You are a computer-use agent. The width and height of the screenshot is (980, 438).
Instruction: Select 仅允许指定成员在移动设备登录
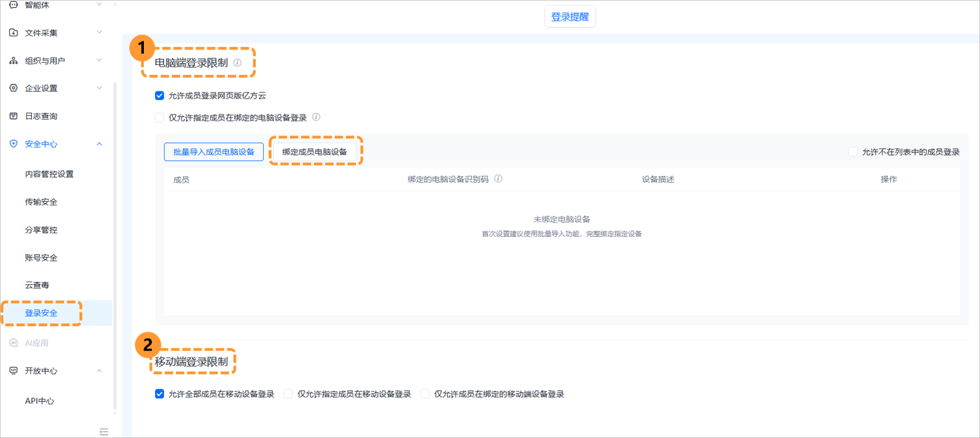tap(288, 394)
